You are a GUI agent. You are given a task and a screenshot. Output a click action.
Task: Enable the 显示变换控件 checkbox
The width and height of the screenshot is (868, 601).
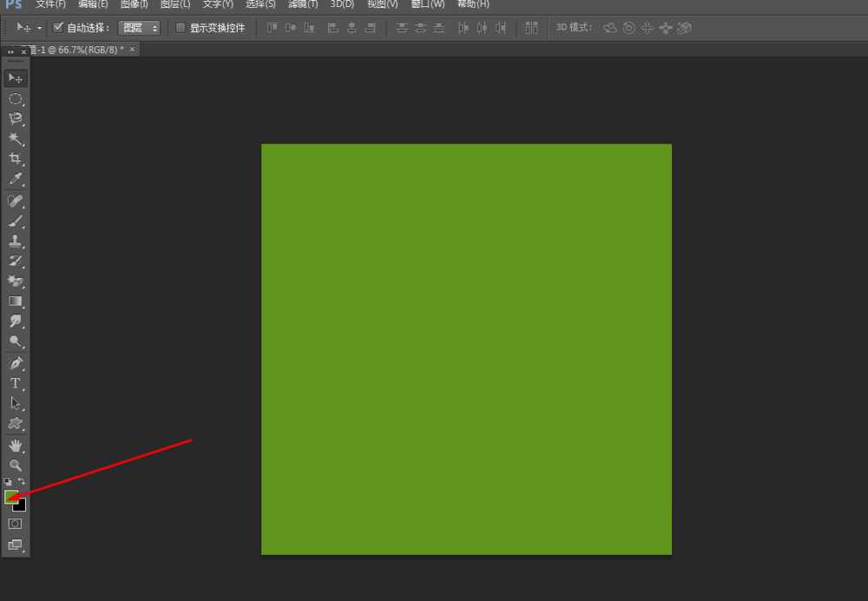click(x=181, y=28)
